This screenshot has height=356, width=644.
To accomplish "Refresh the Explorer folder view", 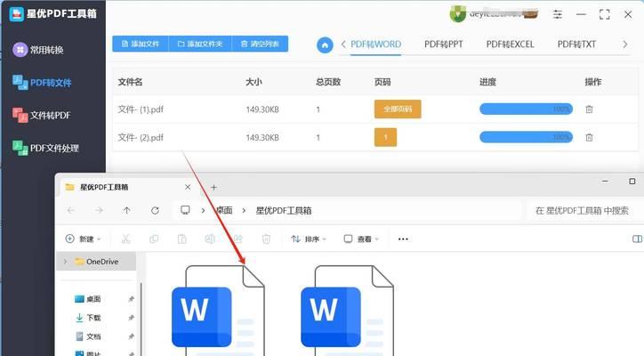I will pos(155,210).
